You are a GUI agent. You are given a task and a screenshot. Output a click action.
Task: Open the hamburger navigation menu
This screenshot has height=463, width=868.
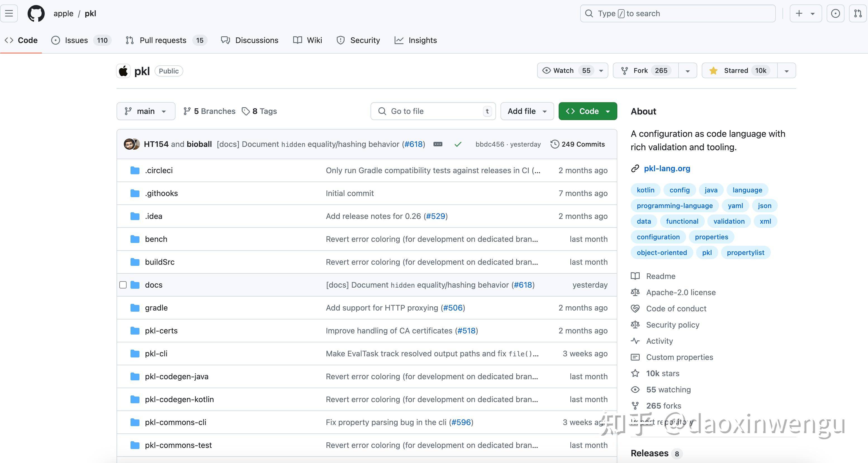(x=9, y=13)
